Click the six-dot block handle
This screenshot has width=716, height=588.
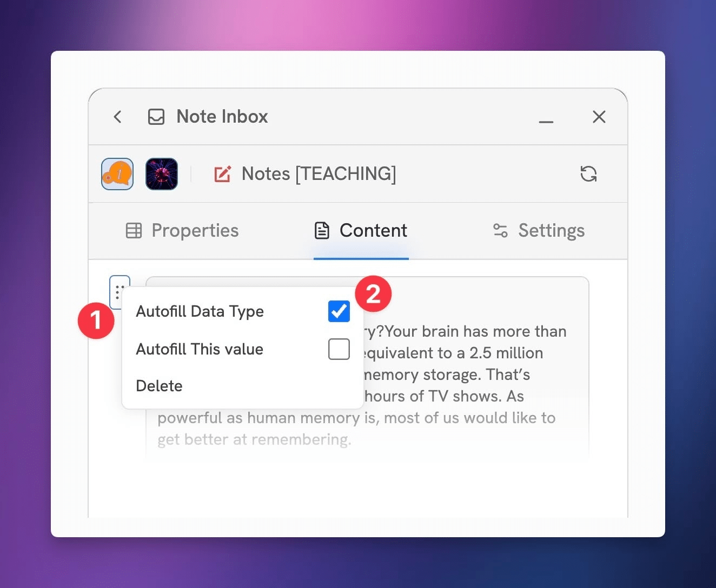pos(120,292)
